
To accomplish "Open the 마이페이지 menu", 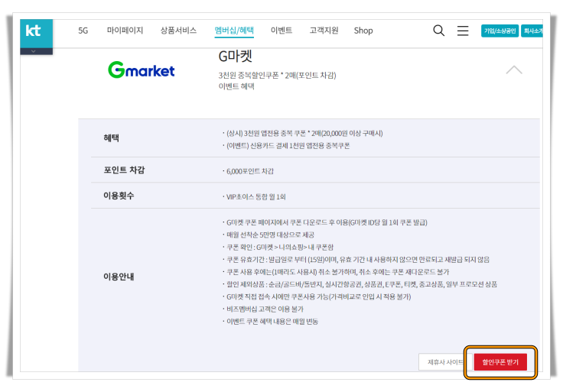I will tap(125, 30).
